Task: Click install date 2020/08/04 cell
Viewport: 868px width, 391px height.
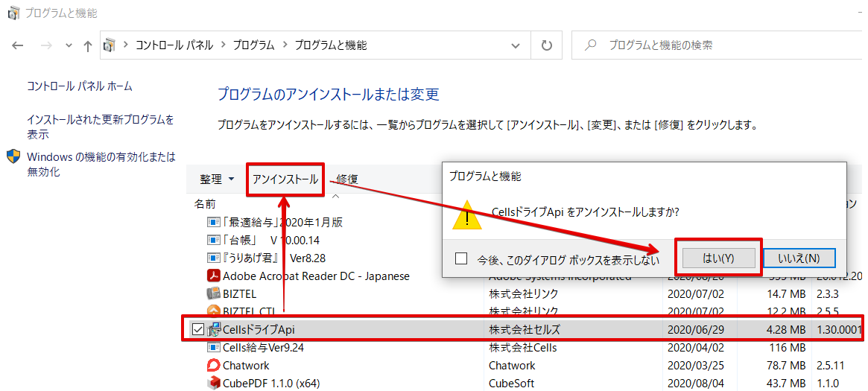Action: pos(694,383)
